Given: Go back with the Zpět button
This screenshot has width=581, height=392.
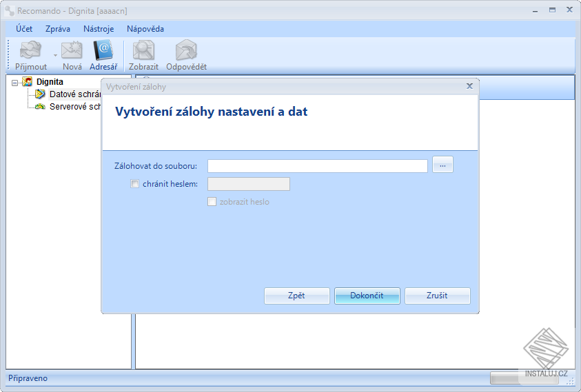Looking at the screenshot, I should [296, 296].
